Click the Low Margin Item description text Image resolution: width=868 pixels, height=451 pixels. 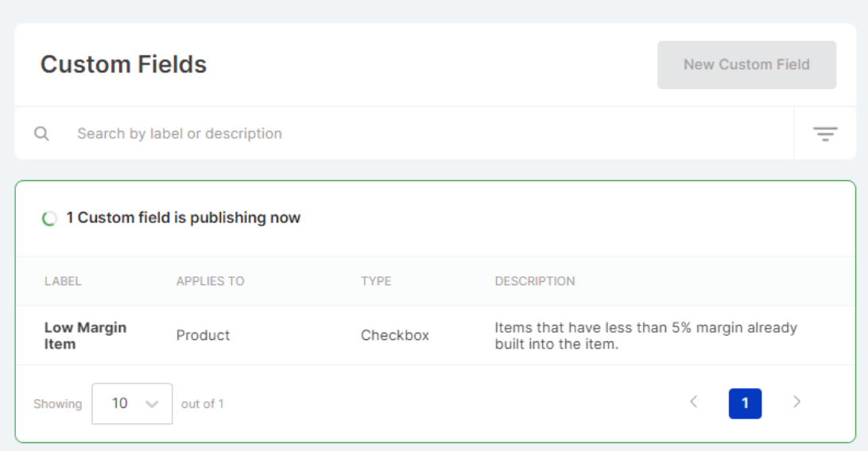coord(645,335)
